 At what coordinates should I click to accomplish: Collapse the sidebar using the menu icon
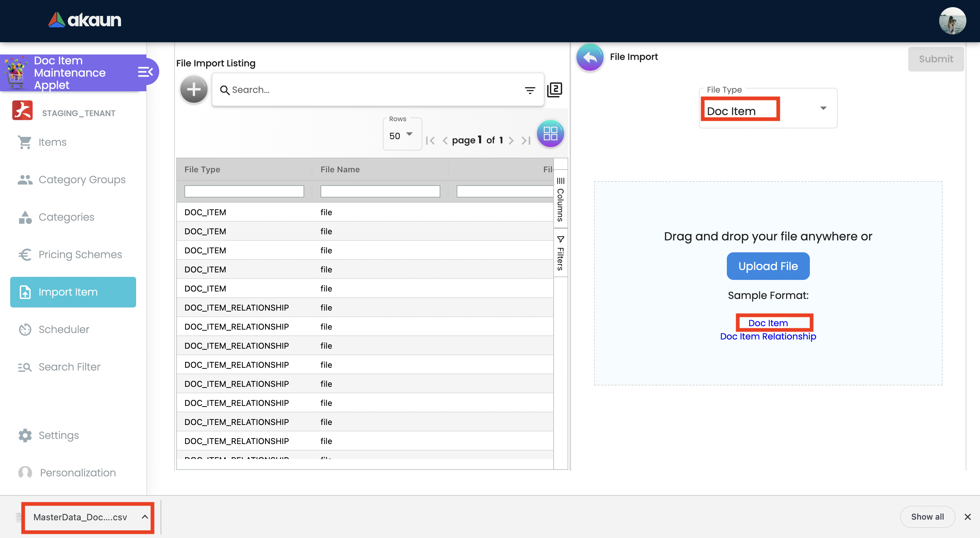[145, 72]
